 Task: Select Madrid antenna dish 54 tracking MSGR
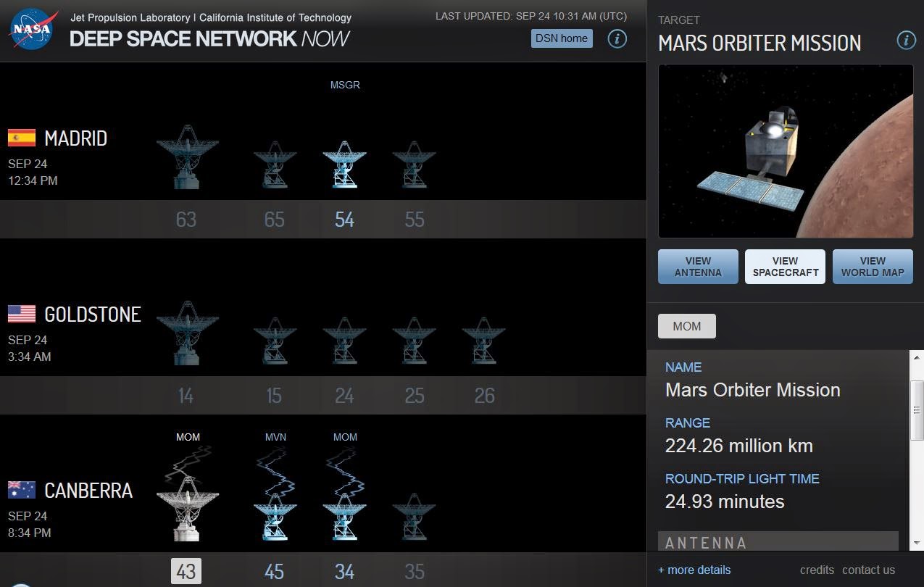point(344,165)
